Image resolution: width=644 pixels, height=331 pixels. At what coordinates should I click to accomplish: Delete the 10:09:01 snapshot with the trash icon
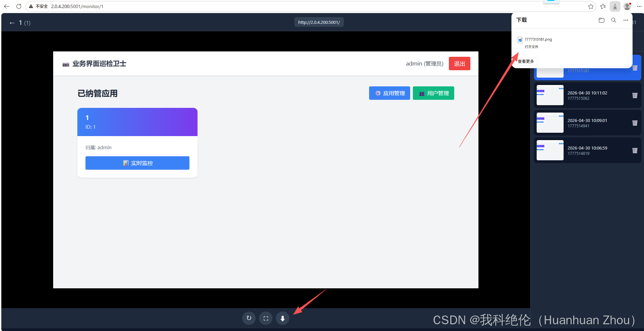point(635,123)
